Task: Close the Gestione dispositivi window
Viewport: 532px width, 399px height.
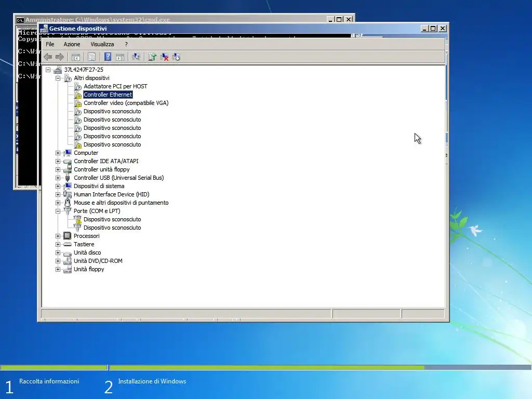Action: point(443,29)
